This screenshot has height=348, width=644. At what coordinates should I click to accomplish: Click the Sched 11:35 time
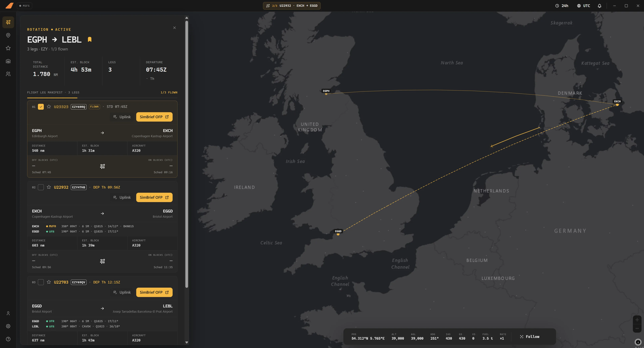pos(163,267)
